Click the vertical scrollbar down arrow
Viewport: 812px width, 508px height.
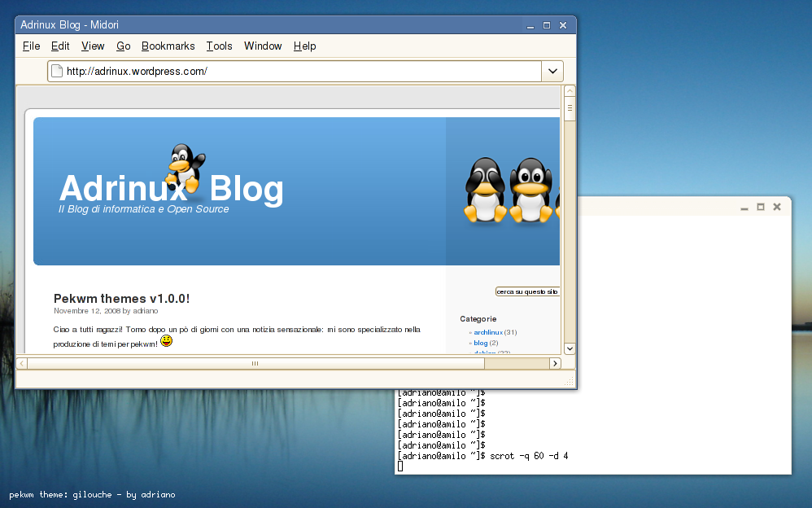570,348
